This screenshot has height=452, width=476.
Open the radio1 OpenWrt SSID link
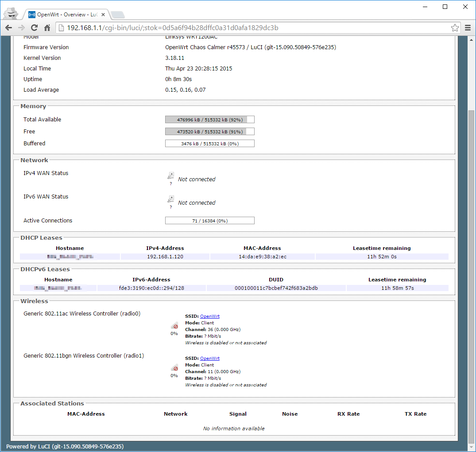coord(209,358)
